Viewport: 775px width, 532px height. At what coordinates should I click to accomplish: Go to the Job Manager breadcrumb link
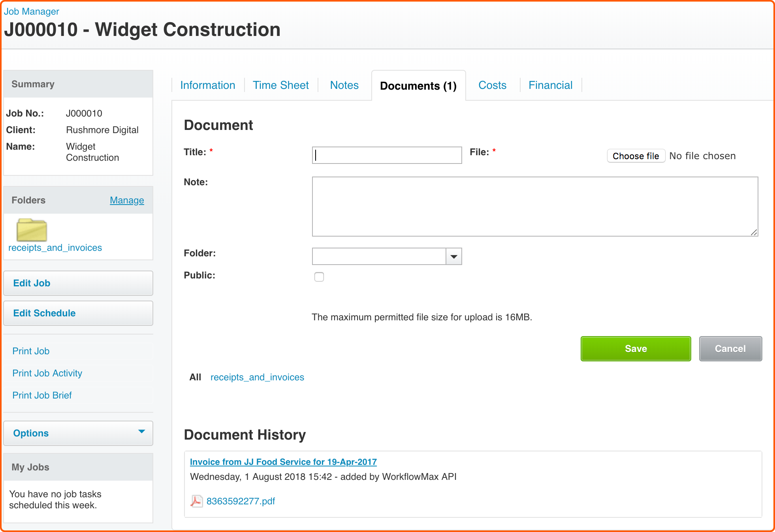pos(32,11)
